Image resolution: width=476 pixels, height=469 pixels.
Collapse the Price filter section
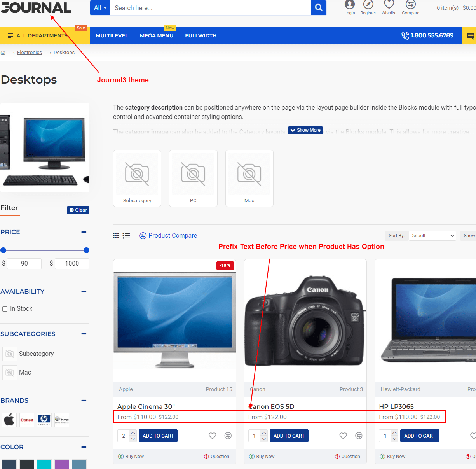(x=84, y=232)
